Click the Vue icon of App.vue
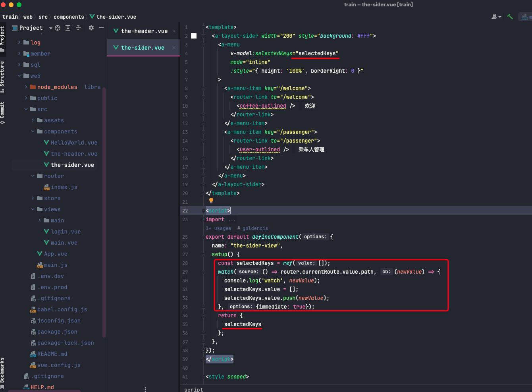Image resolution: width=532 pixels, height=392 pixels. [x=40, y=254]
